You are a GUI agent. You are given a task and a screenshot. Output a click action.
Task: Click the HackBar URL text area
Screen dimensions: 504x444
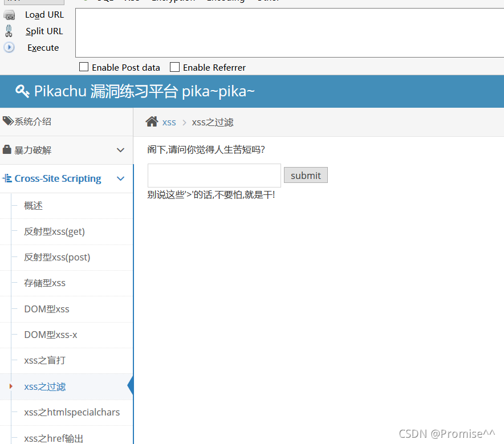(x=290, y=32)
